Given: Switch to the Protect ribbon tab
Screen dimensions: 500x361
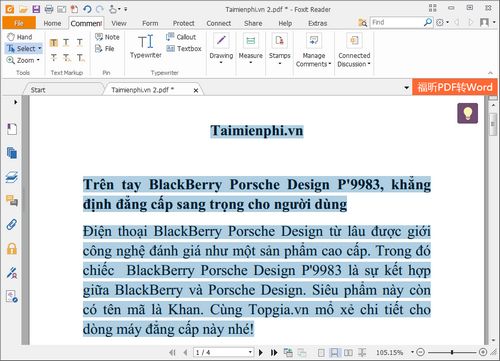Looking at the screenshot, I should 183,23.
